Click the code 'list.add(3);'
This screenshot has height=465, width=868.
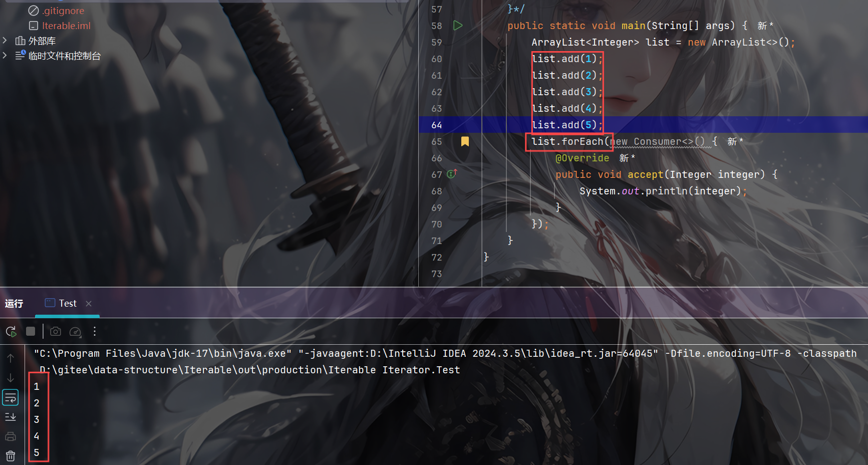567,92
